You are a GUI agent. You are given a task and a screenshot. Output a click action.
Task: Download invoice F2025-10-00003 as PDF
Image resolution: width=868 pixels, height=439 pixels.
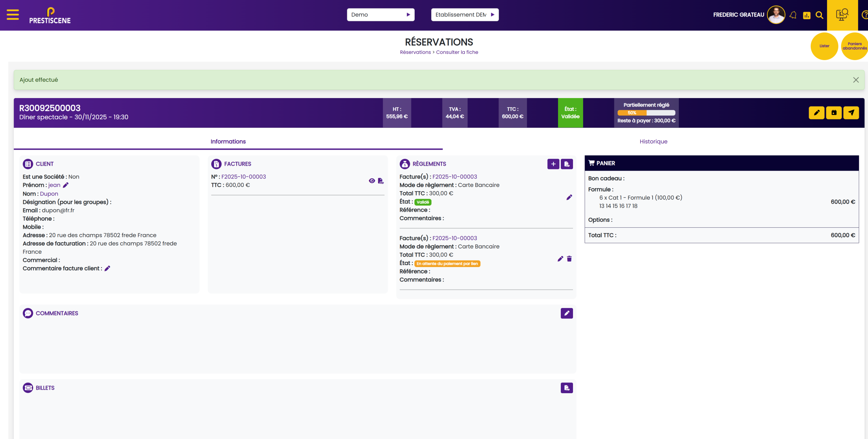click(381, 181)
